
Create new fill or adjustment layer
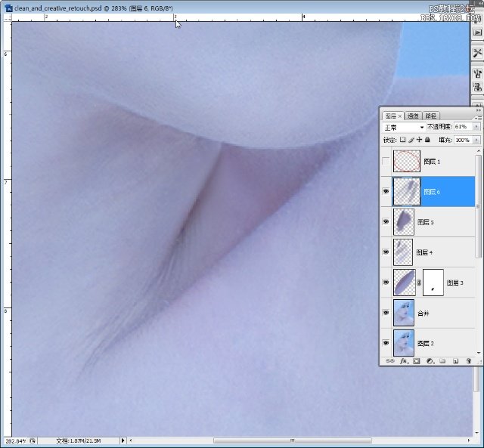pyautogui.click(x=430, y=361)
